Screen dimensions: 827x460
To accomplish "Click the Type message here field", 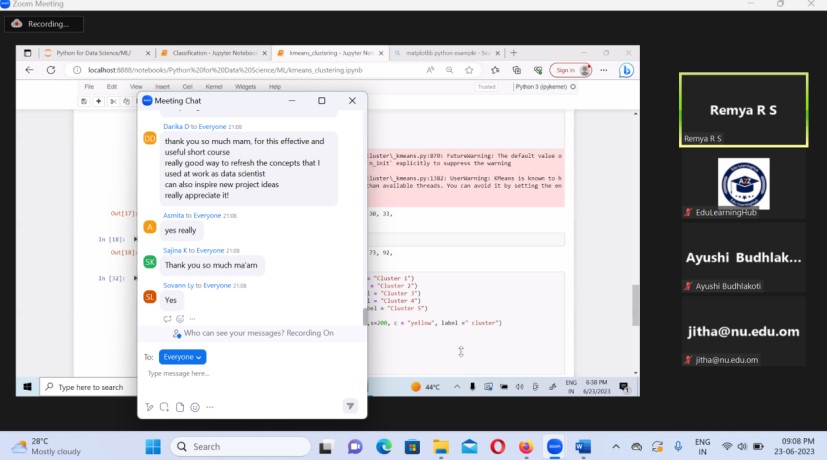I will [x=250, y=374].
